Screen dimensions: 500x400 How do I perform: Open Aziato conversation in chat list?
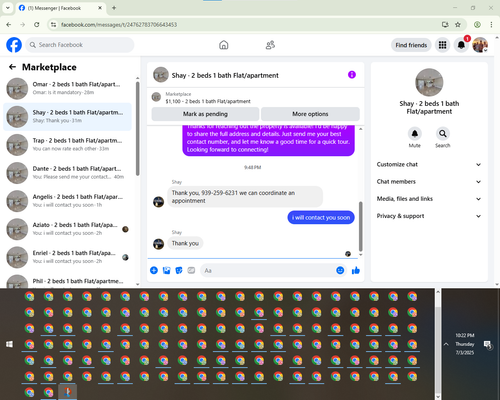tap(67, 229)
